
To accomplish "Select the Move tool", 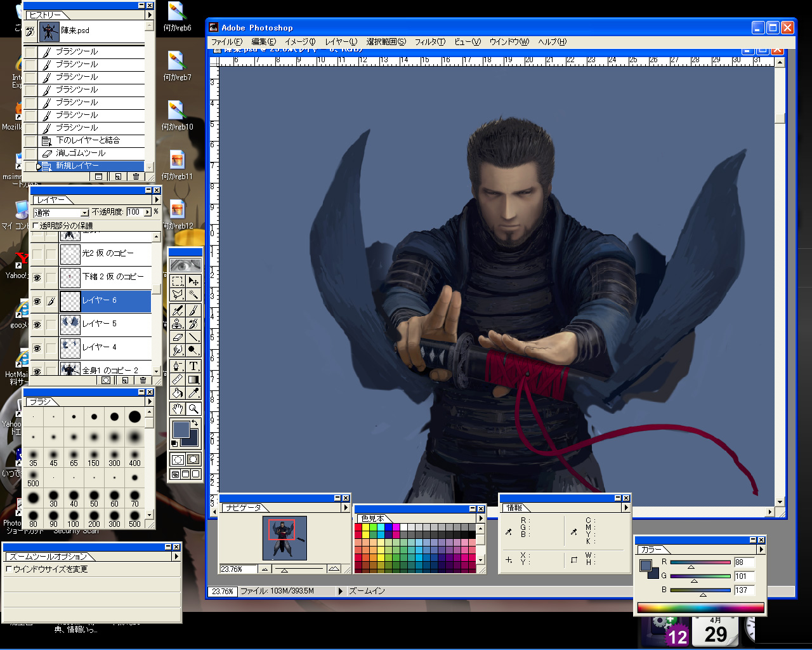I will [193, 281].
